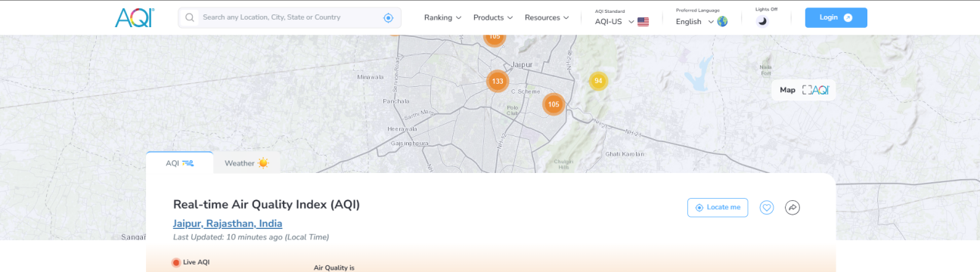Switch to the AQI tab
The image size is (980, 272).
[x=180, y=162]
